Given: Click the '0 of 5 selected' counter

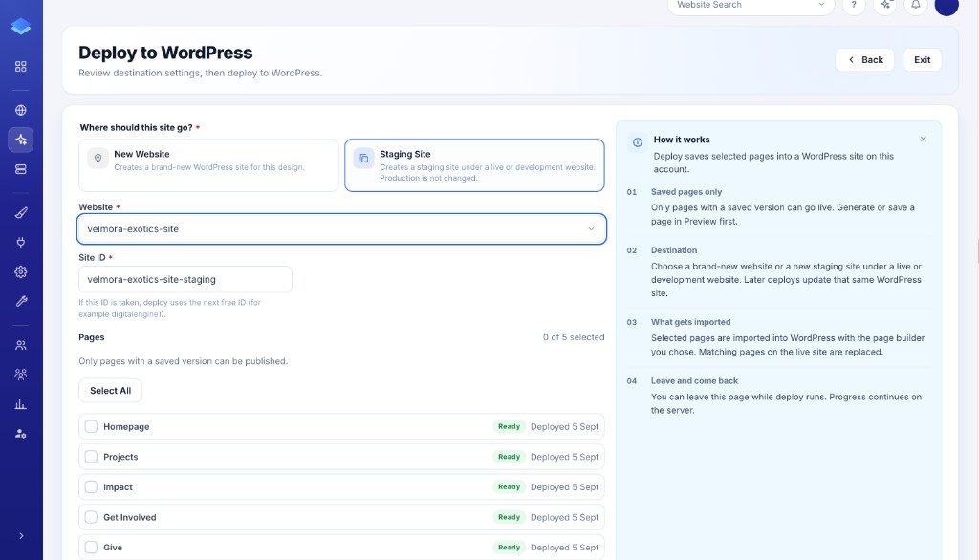Looking at the screenshot, I should [574, 337].
